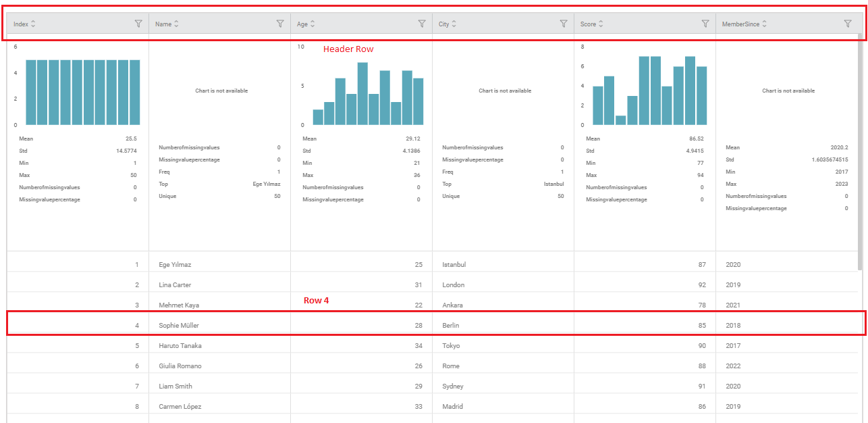The image size is (868, 423).
Task: Click the shortest bar in Score histogram
Action: 621,120
